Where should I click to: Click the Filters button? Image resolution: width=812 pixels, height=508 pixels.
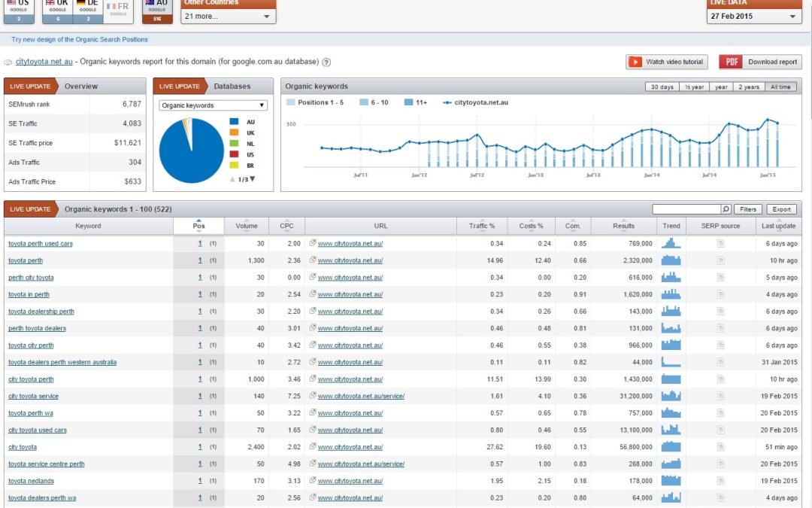click(748, 209)
